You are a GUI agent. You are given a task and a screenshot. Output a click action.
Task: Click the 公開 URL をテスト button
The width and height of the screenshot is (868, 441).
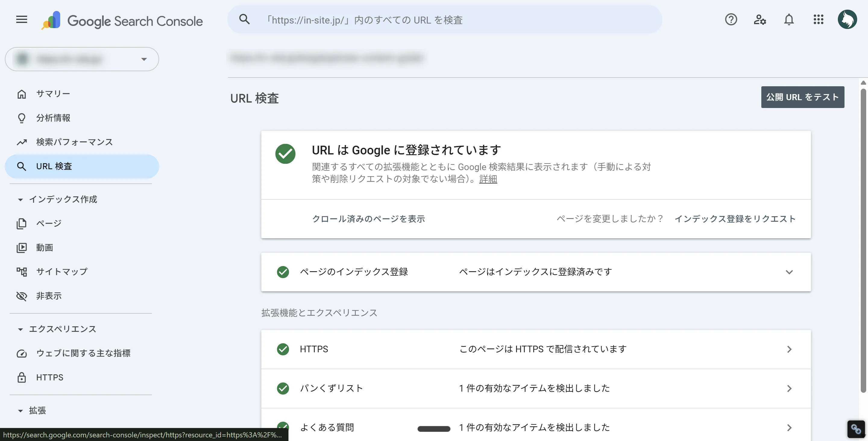pos(803,97)
